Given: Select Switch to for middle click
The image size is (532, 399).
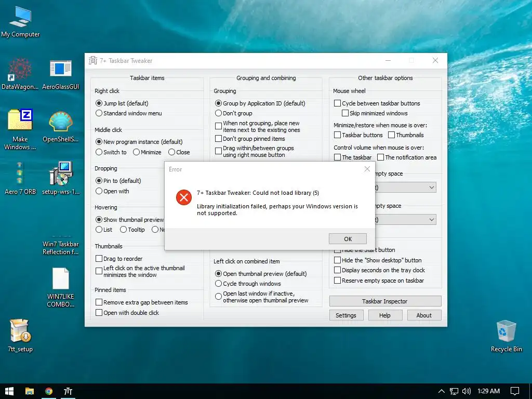Looking at the screenshot, I should [111, 152].
